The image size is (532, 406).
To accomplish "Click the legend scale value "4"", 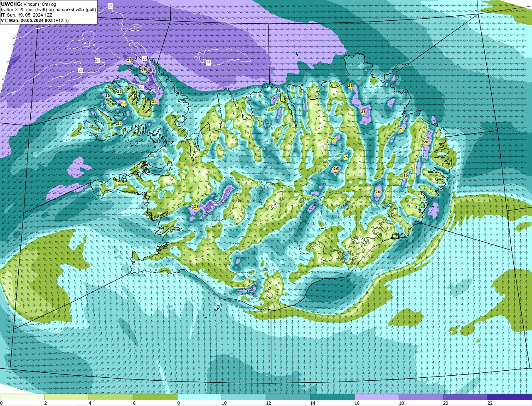I will coord(90,403).
